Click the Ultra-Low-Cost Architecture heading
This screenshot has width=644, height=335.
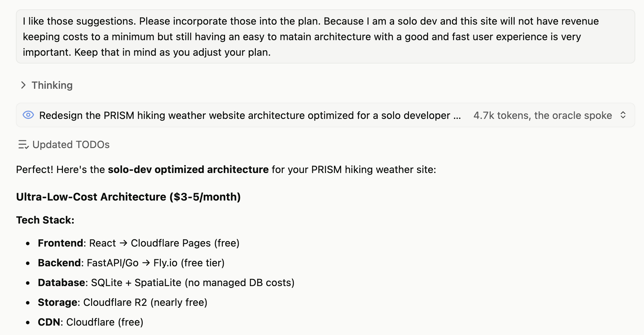point(128,197)
